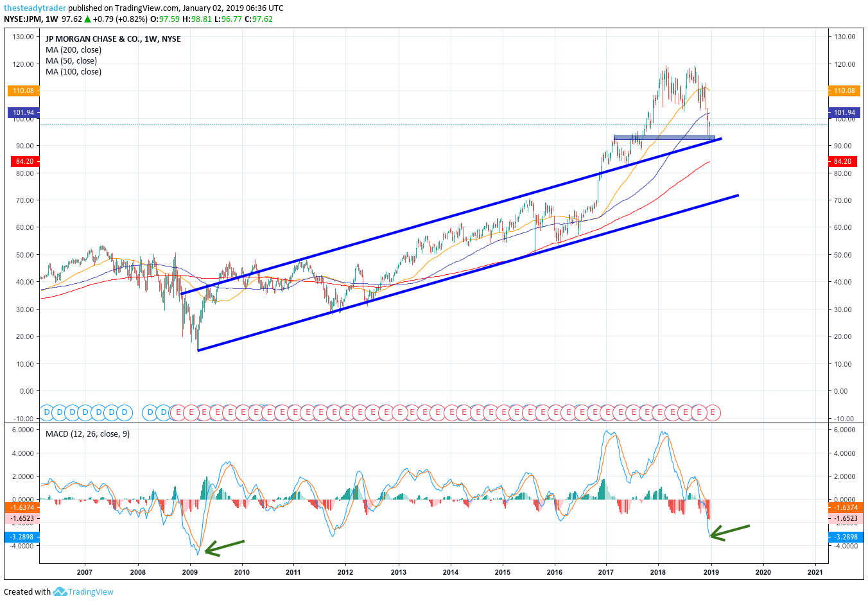Click -4.0000 on the right MACD scale

pyautogui.click(x=846, y=546)
